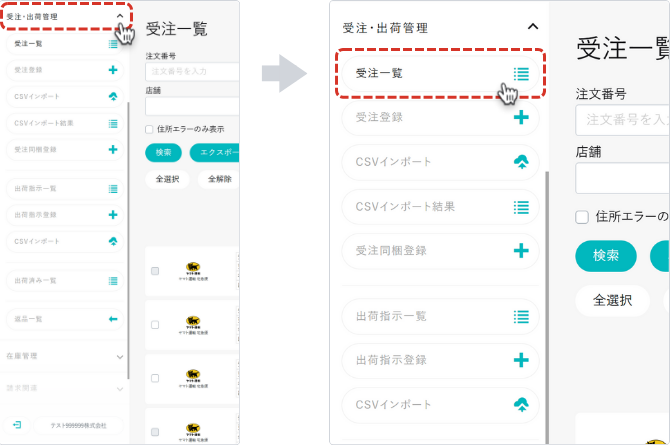Check the first Yamato order row checkbox
The width and height of the screenshot is (670, 446).
154,271
